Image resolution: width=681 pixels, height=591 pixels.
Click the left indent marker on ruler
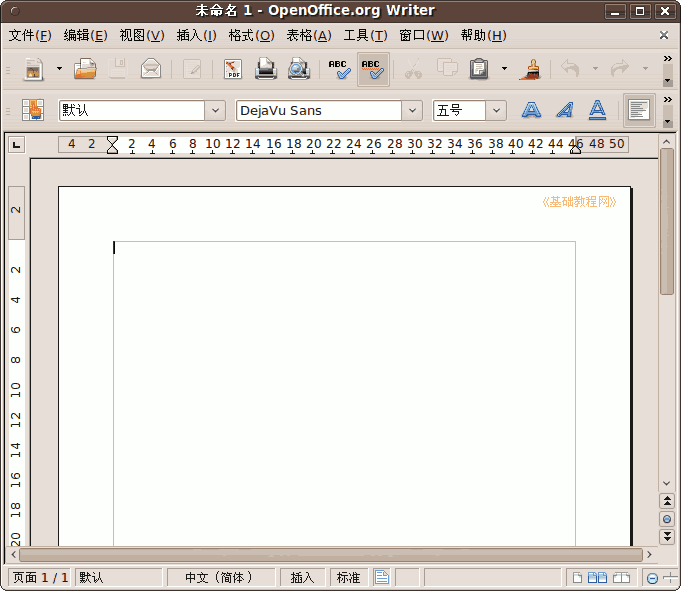click(x=112, y=145)
